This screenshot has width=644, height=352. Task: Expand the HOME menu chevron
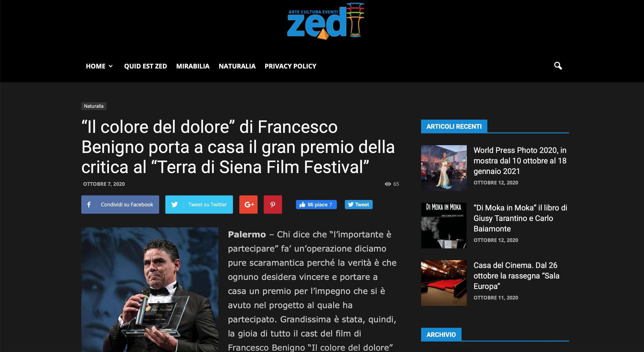pyautogui.click(x=111, y=66)
